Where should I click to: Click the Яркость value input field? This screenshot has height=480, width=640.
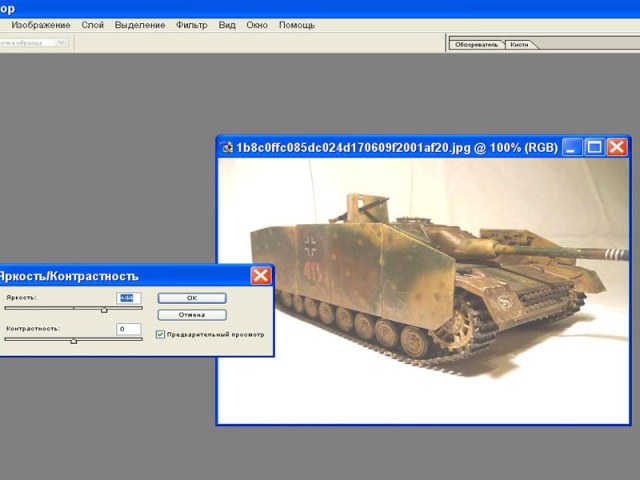(129, 298)
